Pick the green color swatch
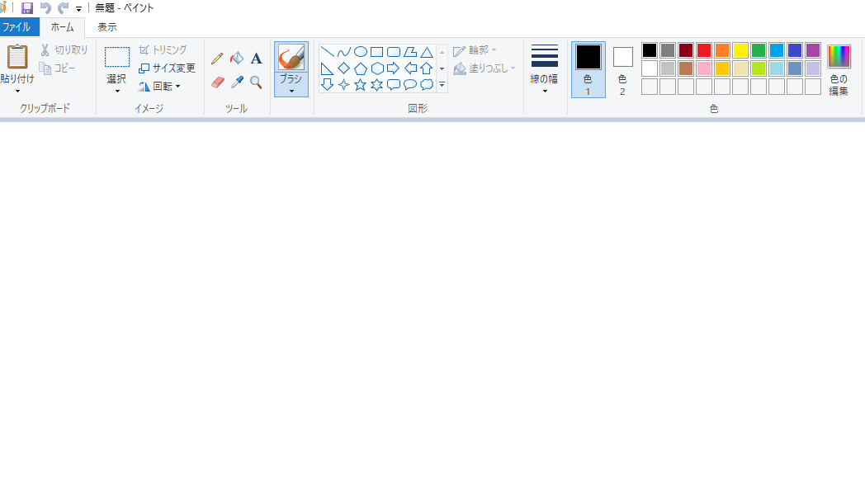865x504 pixels. 759,50
